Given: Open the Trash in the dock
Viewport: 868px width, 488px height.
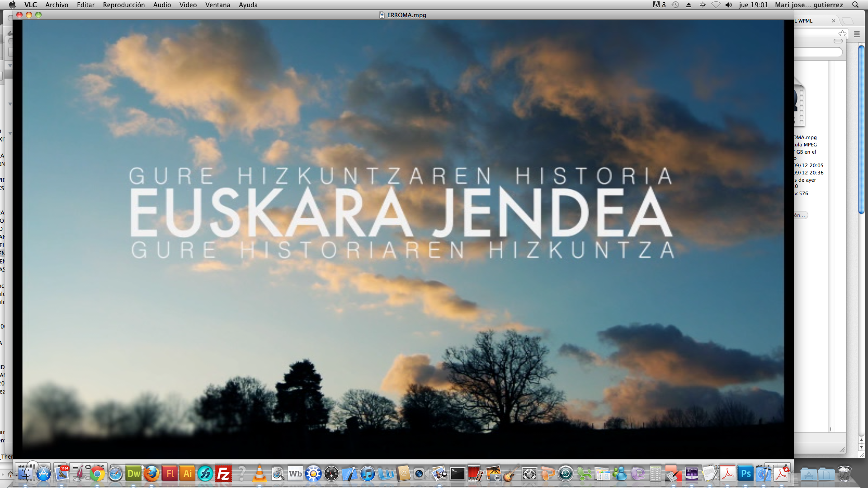Looking at the screenshot, I should [x=844, y=474].
